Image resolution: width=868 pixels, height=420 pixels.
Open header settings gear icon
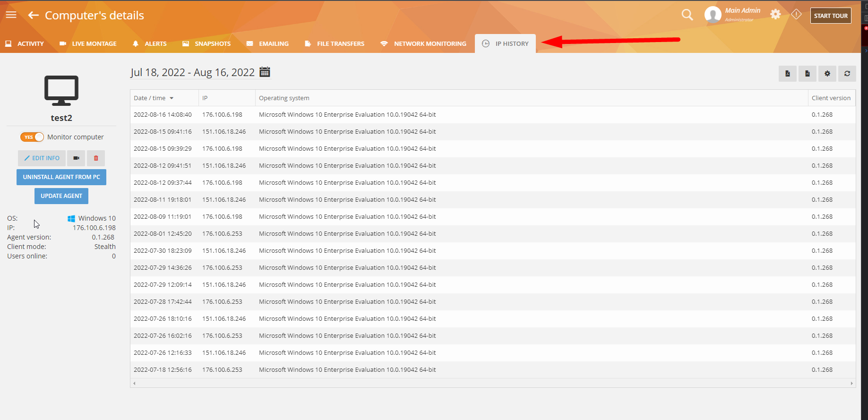(775, 15)
